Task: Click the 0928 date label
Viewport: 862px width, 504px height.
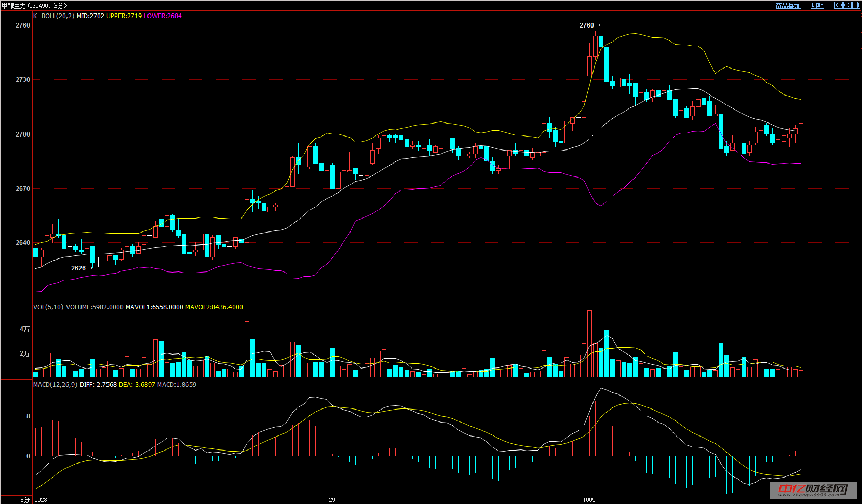Action: pyautogui.click(x=41, y=500)
